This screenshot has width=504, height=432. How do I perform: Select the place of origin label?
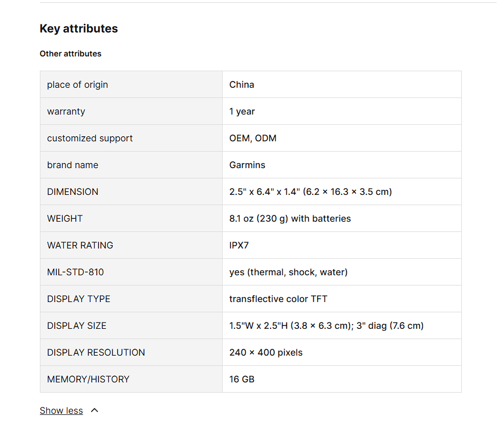coord(77,84)
